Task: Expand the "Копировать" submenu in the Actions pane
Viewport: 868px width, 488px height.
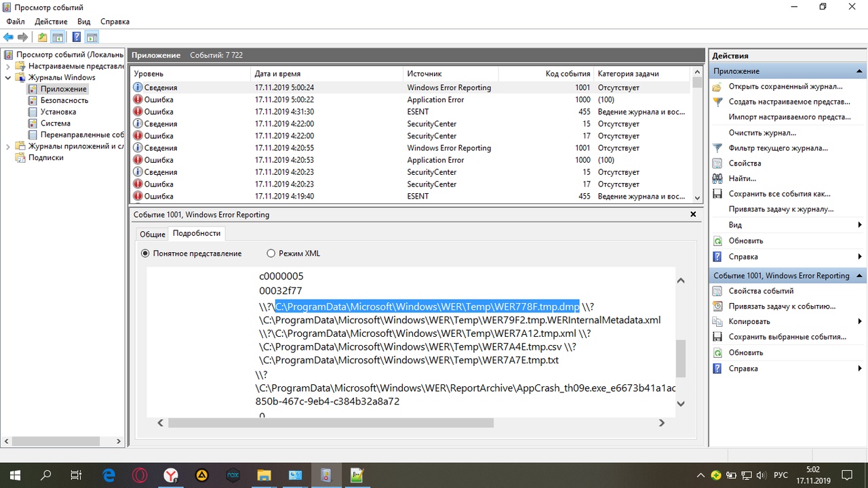Action: (x=860, y=322)
